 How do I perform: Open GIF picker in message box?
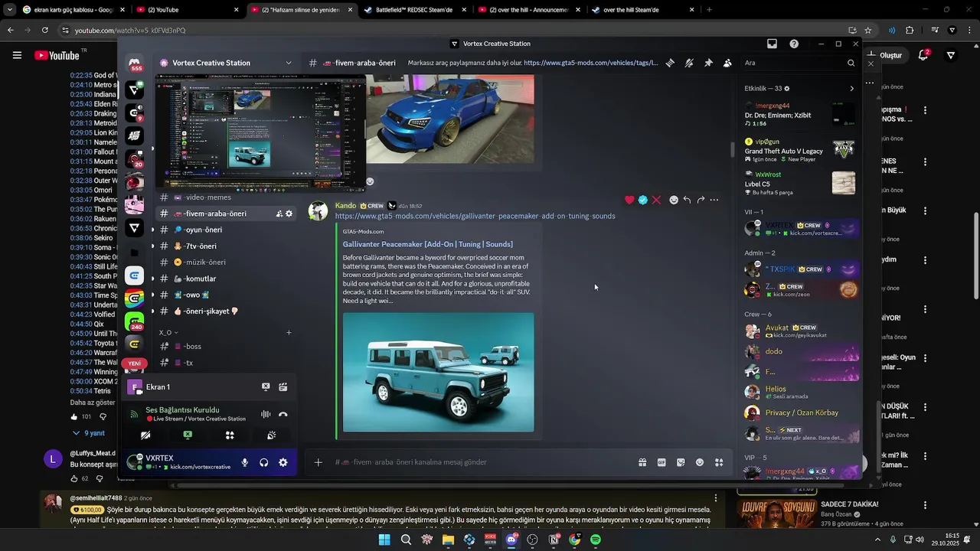661,462
